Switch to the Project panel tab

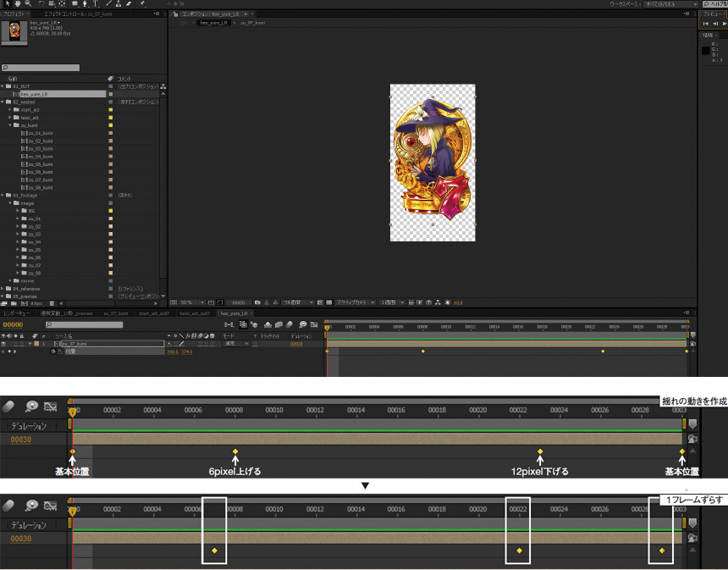[x=13, y=14]
